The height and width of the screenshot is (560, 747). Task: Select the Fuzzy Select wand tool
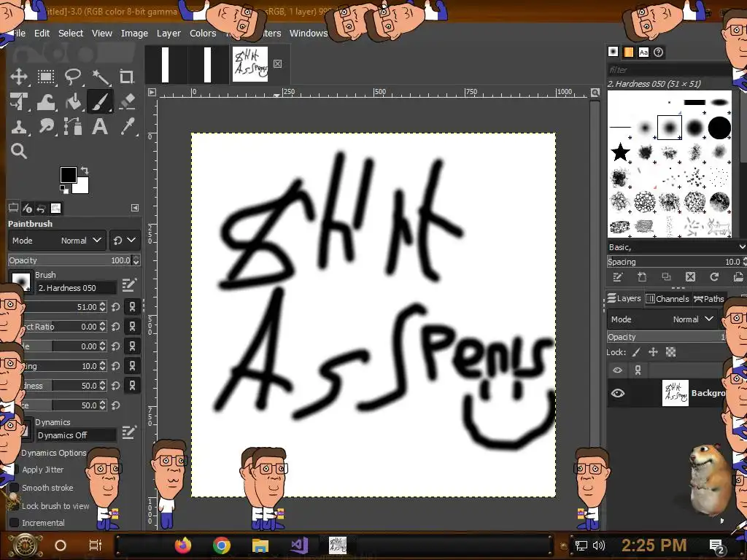[100, 77]
